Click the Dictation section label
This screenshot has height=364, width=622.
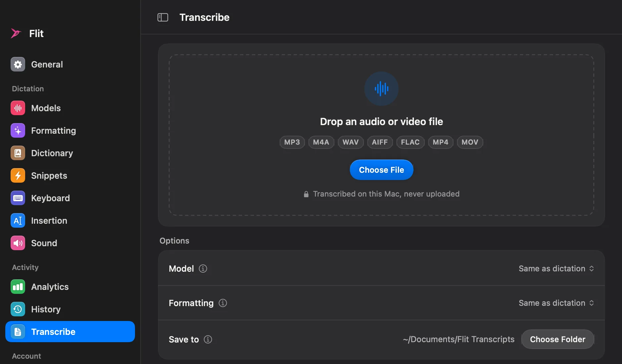tap(28, 89)
